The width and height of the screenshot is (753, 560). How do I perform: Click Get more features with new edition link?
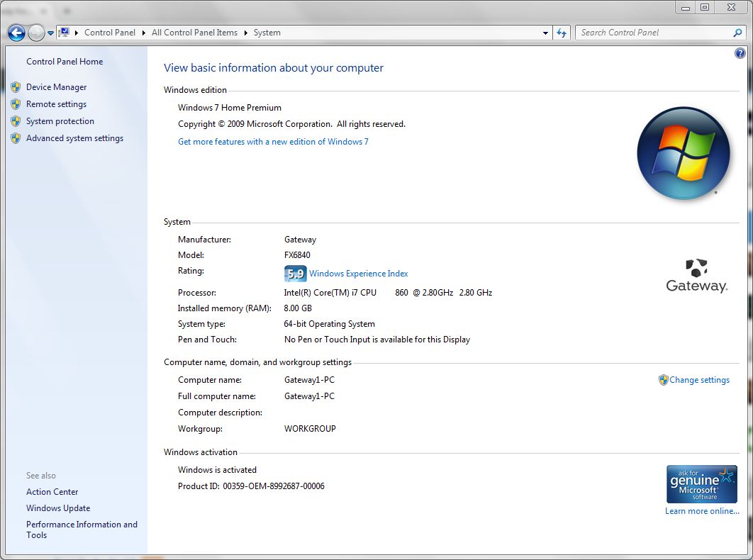(273, 142)
